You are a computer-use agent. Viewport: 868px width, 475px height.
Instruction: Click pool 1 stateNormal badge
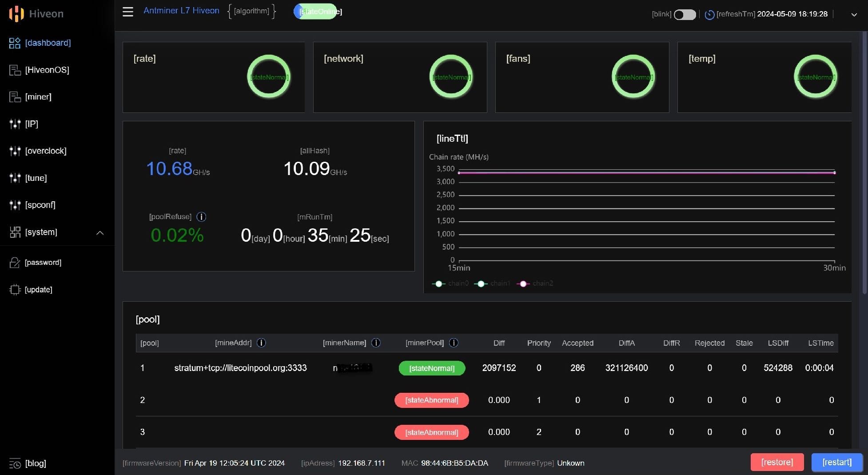tap(432, 368)
